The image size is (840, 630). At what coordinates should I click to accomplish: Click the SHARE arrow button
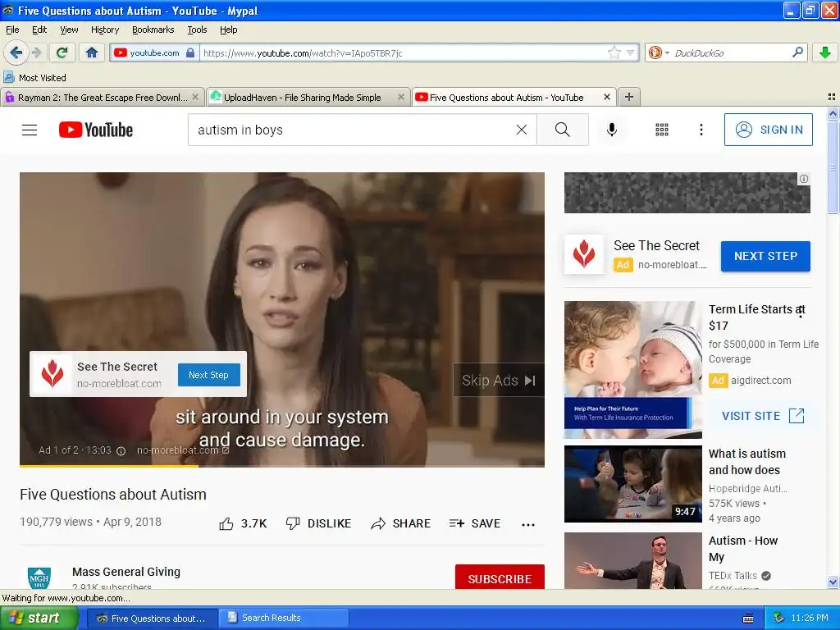[400, 523]
